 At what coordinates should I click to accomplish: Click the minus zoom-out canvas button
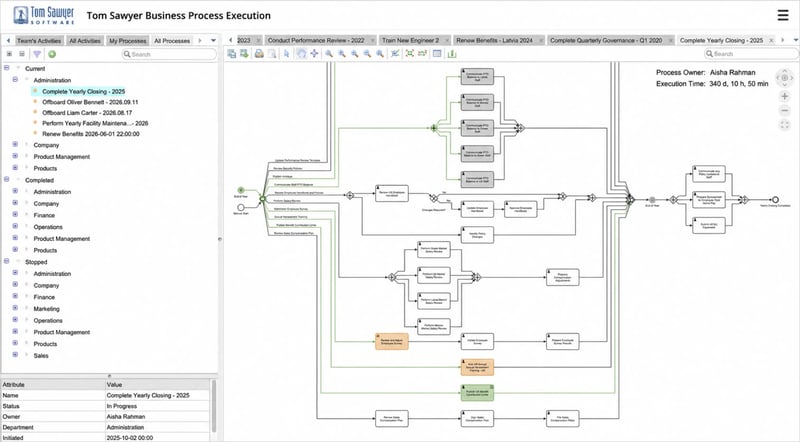[785, 111]
